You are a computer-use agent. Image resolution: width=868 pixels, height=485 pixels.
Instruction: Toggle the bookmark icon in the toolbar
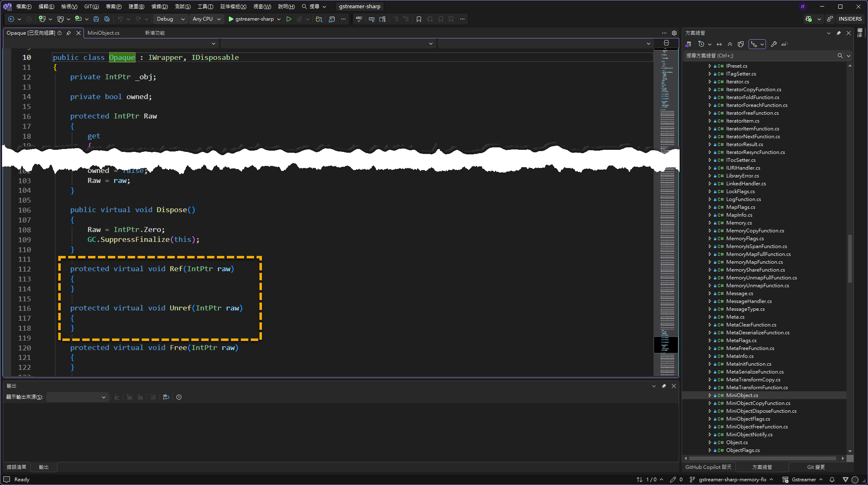pos(419,19)
